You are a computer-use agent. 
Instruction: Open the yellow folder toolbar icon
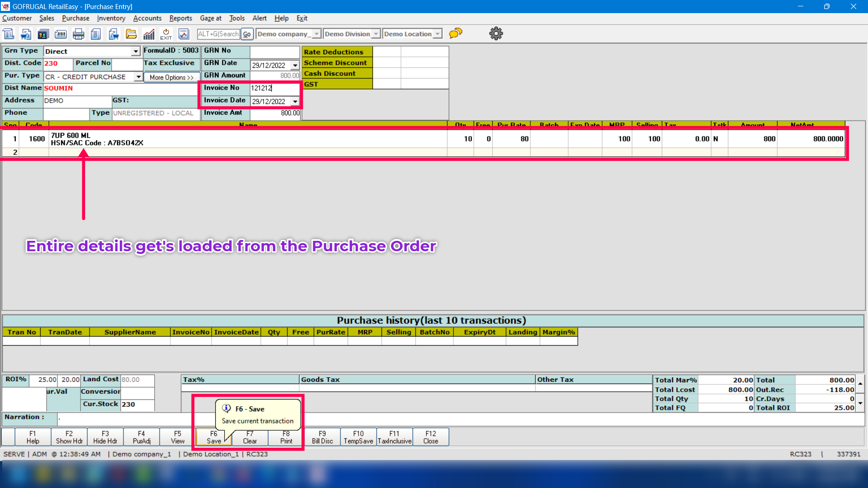coord(131,34)
